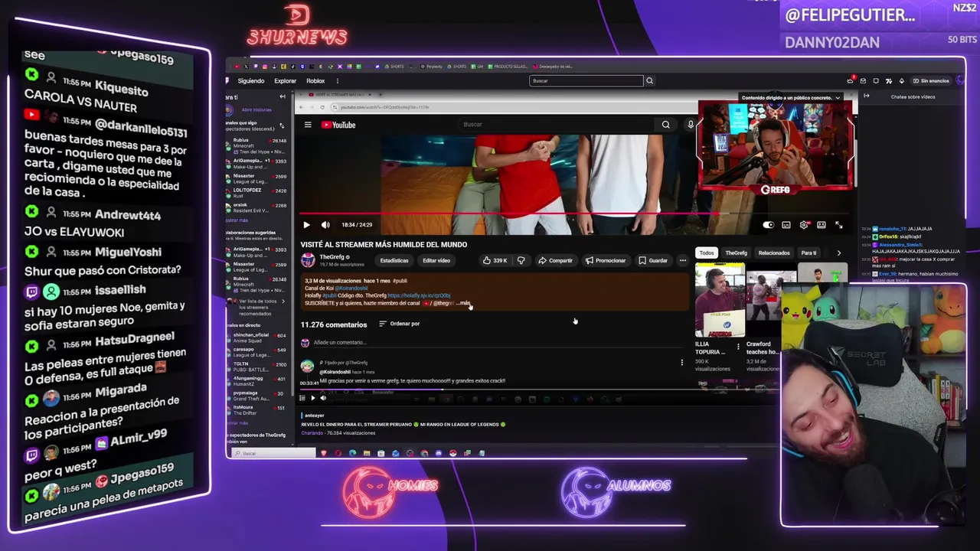Click Editar vídeo button
The height and width of the screenshot is (551, 980).
(x=436, y=261)
